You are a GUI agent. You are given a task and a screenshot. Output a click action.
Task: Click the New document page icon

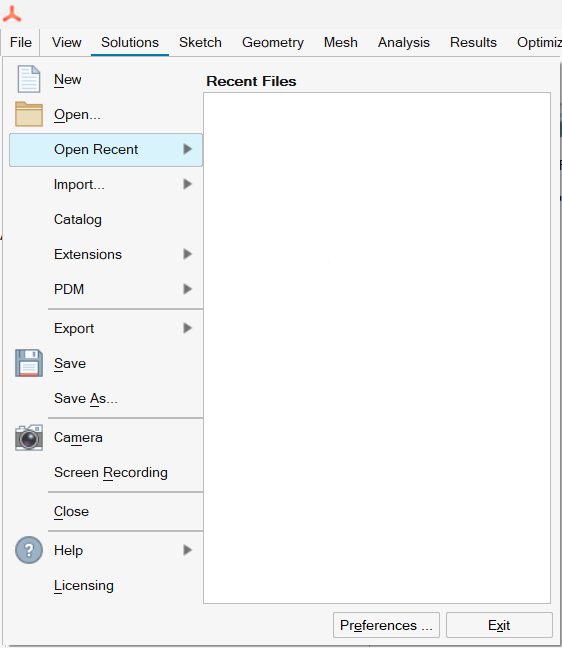[x=29, y=79]
